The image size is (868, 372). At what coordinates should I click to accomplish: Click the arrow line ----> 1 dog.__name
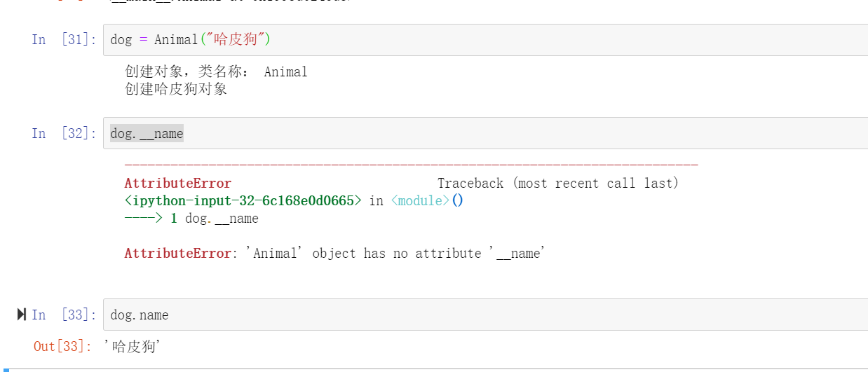pyautogui.click(x=191, y=219)
